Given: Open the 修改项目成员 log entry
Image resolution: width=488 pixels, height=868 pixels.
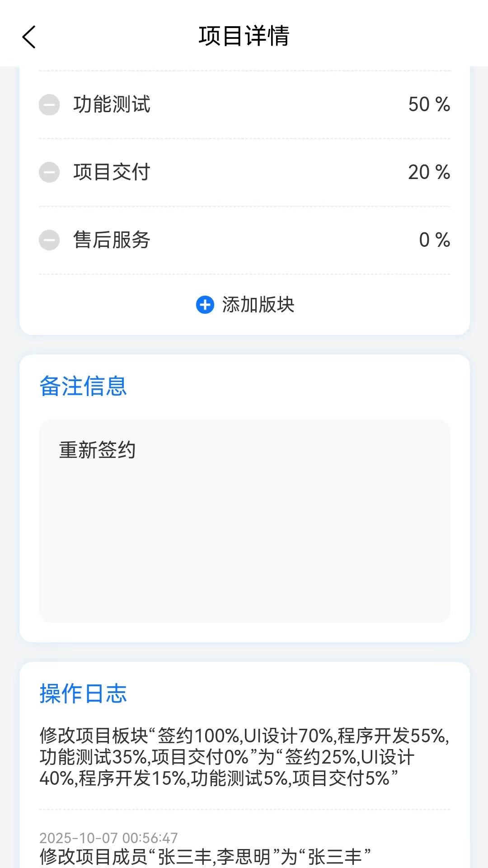Looking at the screenshot, I should pos(205,857).
